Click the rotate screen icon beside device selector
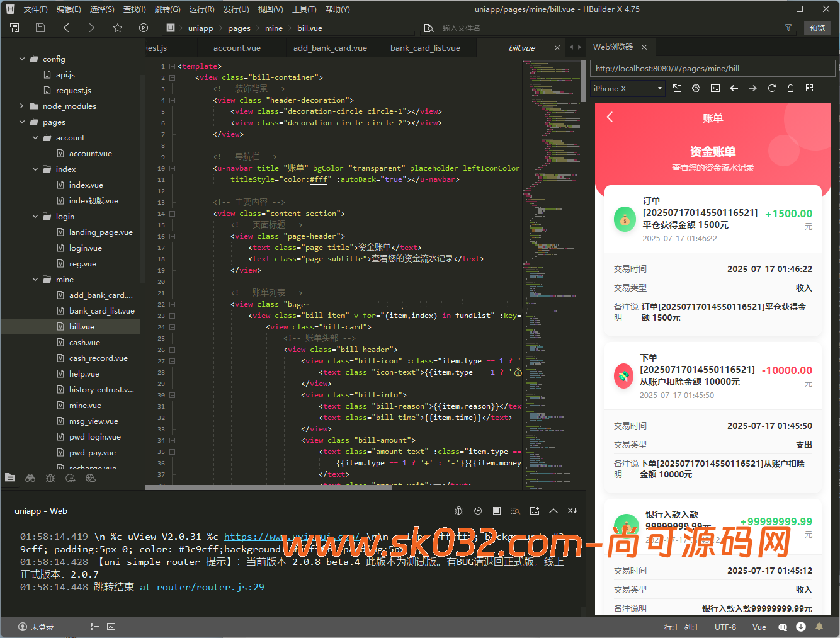Image resolution: width=840 pixels, height=638 pixels. tap(677, 88)
